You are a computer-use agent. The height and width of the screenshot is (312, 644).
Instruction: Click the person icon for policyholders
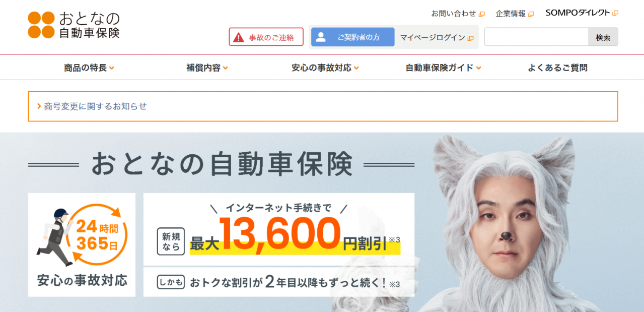[x=321, y=37]
